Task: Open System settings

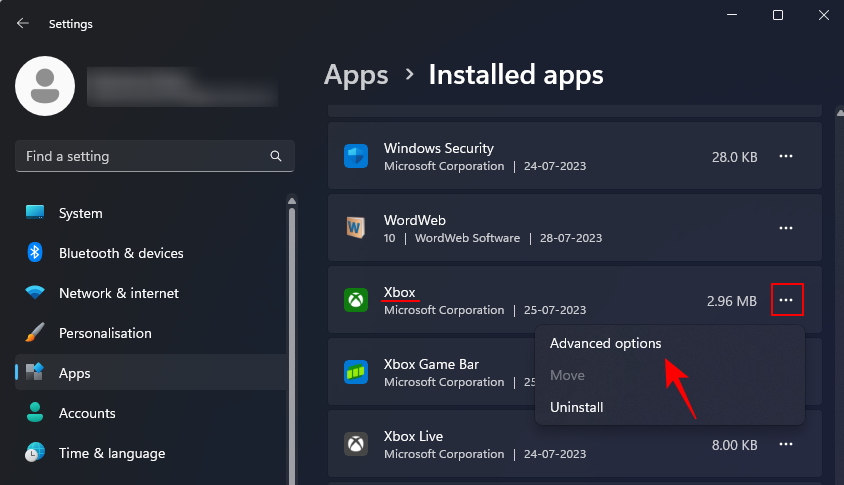Action: 151,213
